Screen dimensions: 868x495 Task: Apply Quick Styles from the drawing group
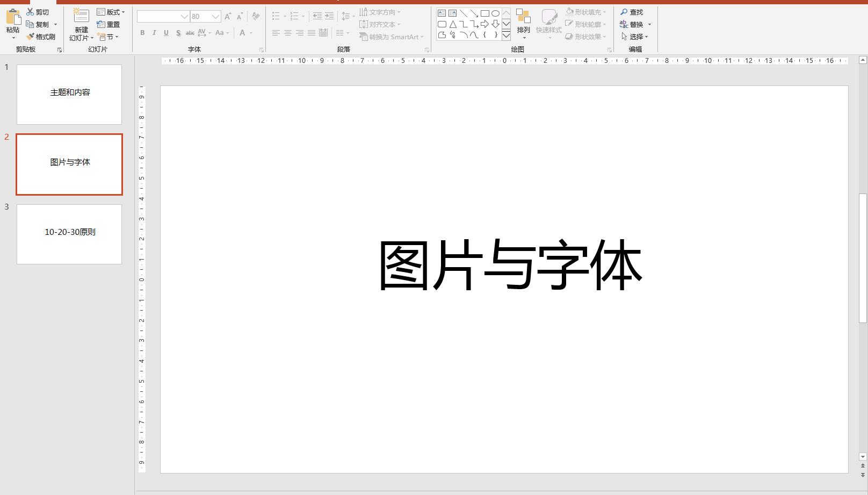click(549, 24)
